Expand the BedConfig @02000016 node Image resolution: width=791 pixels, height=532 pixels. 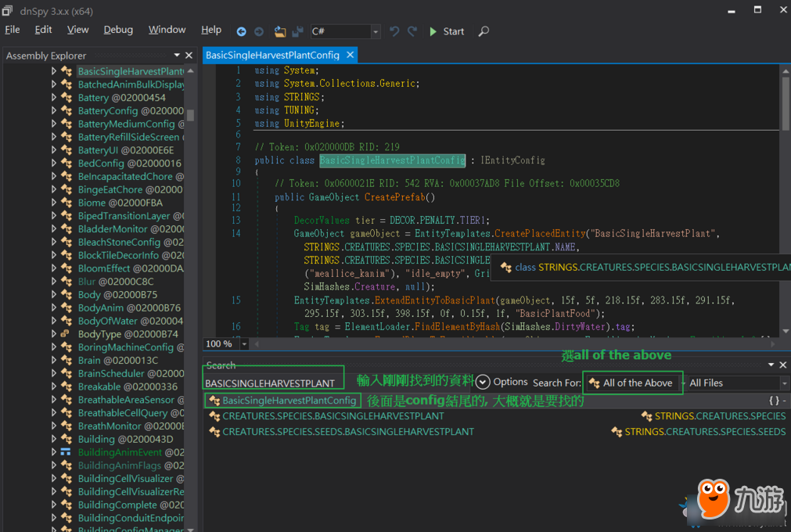[53, 163]
